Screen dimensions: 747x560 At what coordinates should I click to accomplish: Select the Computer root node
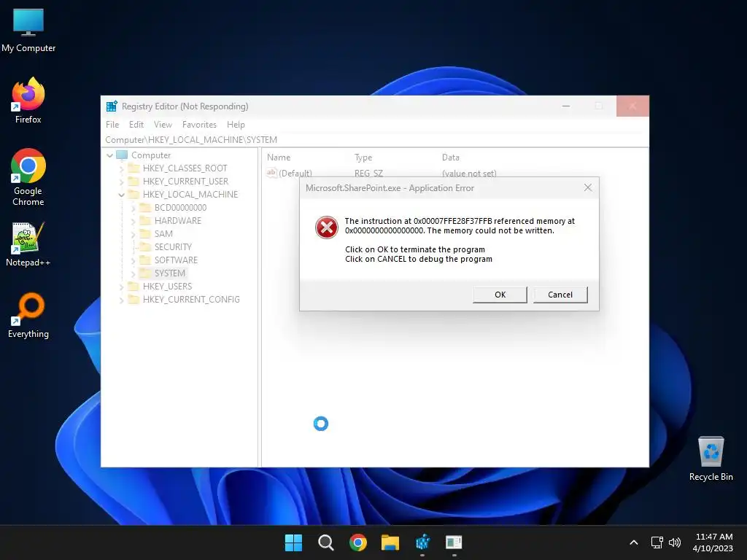[x=150, y=155]
